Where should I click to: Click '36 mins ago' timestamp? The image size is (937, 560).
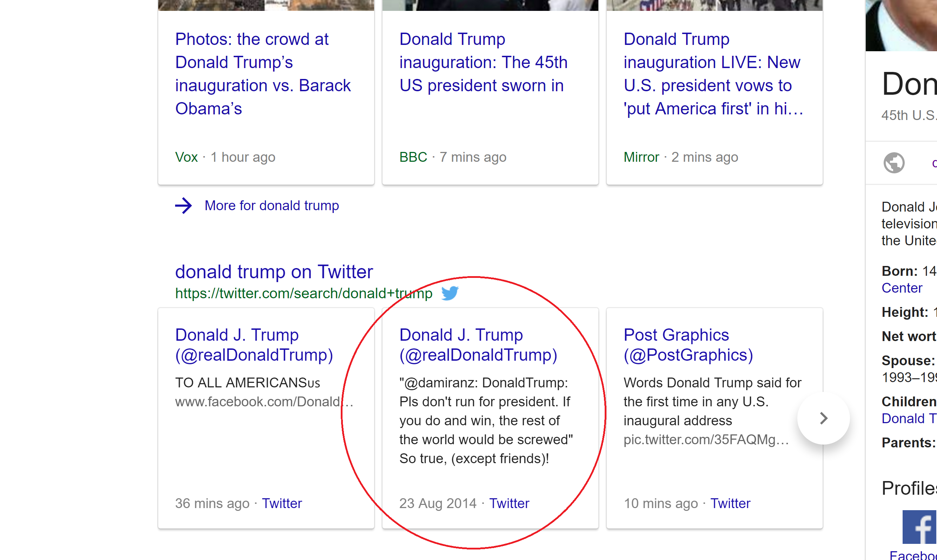(x=212, y=504)
